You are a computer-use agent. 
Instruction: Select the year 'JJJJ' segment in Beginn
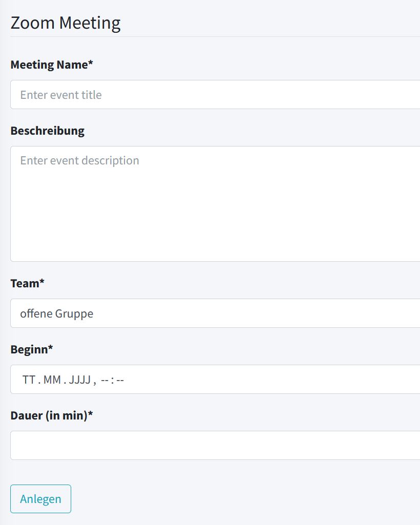click(x=80, y=380)
